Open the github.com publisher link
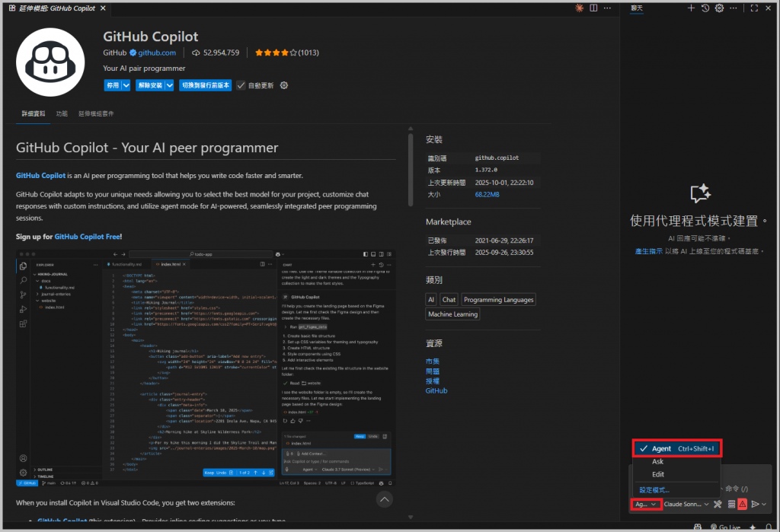780x532 pixels. coord(157,53)
